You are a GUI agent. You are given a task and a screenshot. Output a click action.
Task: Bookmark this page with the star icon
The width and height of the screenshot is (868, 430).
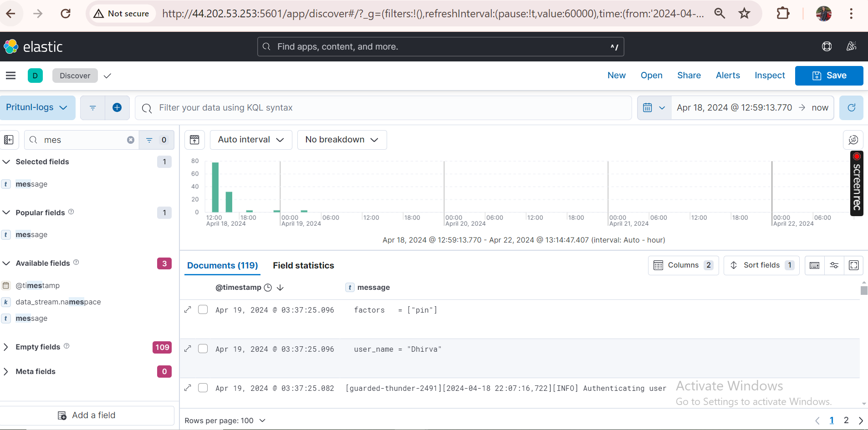[x=744, y=14]
